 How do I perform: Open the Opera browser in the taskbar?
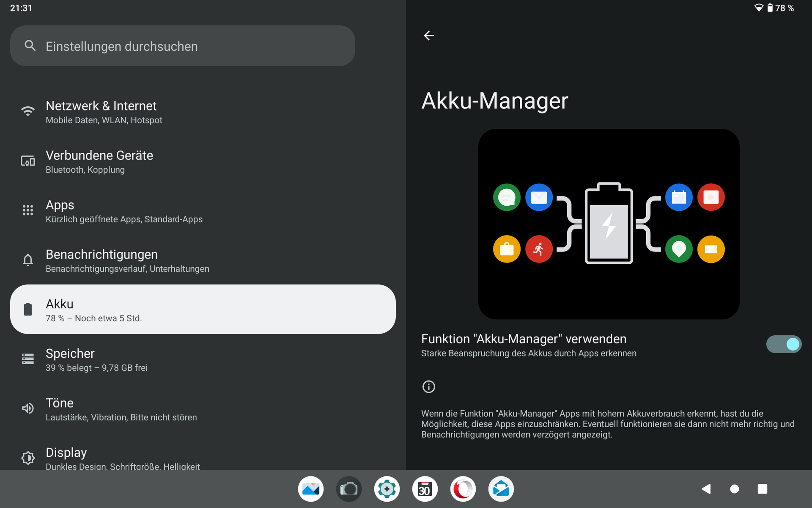[463, 489]
